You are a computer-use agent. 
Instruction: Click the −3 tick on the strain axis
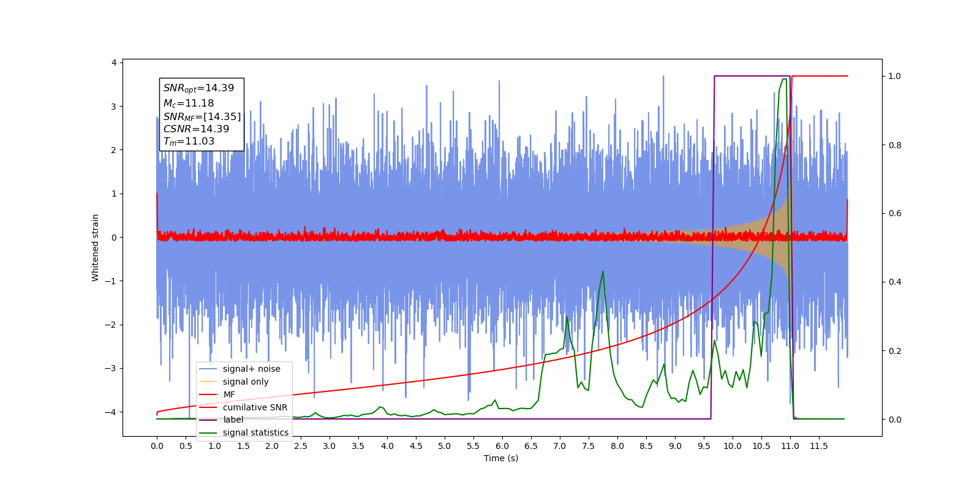[x=110, y=369]
